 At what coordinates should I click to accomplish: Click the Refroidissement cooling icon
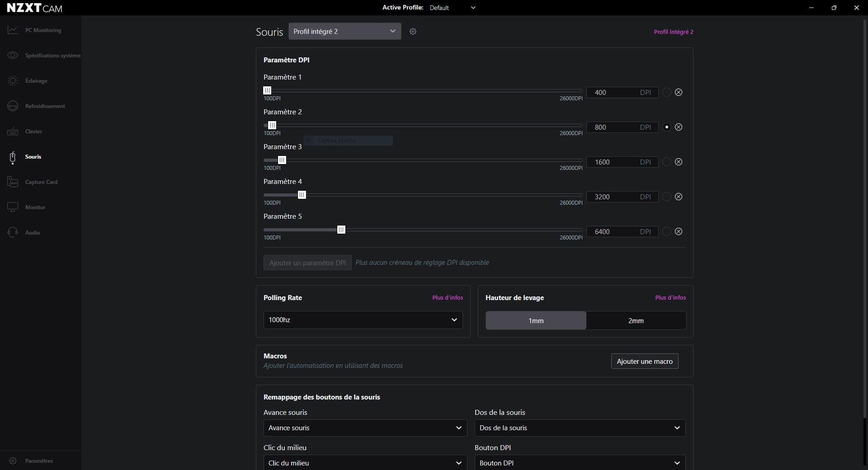tap(13, 106)
